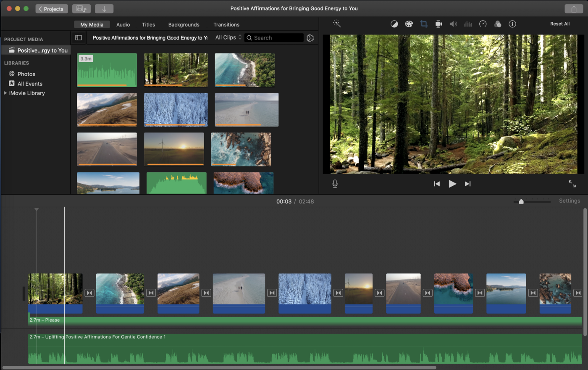The height and width of the screenshot is (370, 588).
Task: Open the noise reduction and equalizer tool
Action: (x=468, y=24)
